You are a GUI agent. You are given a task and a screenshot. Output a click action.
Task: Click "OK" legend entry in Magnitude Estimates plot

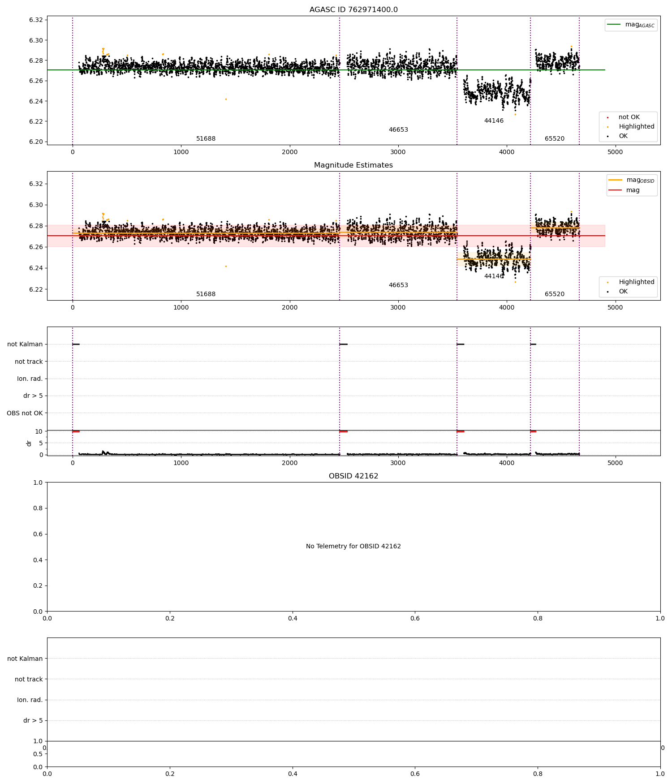click(617, 292)
